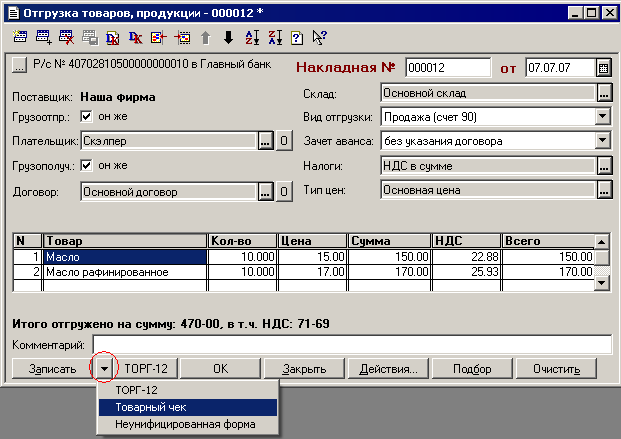The height and width of the screenshot is (439, 621).
Task: Open the help question mark icon
Action: coord(296,38)
